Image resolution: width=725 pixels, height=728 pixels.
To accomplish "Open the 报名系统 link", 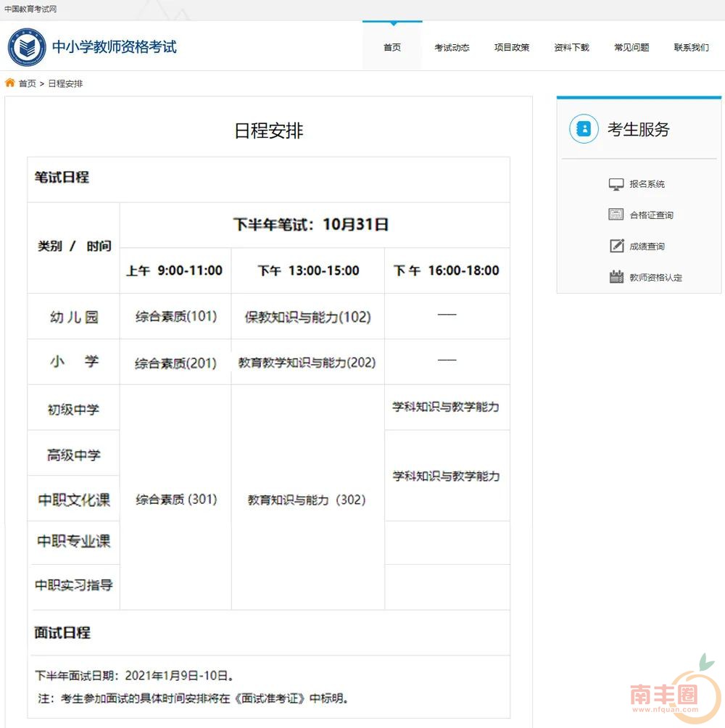I will 647,184.
